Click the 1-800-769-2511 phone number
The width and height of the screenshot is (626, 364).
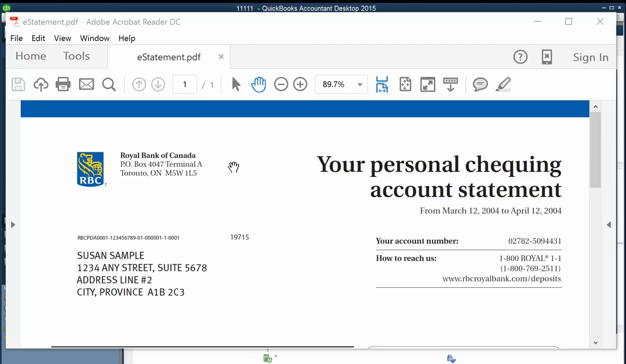530,268
